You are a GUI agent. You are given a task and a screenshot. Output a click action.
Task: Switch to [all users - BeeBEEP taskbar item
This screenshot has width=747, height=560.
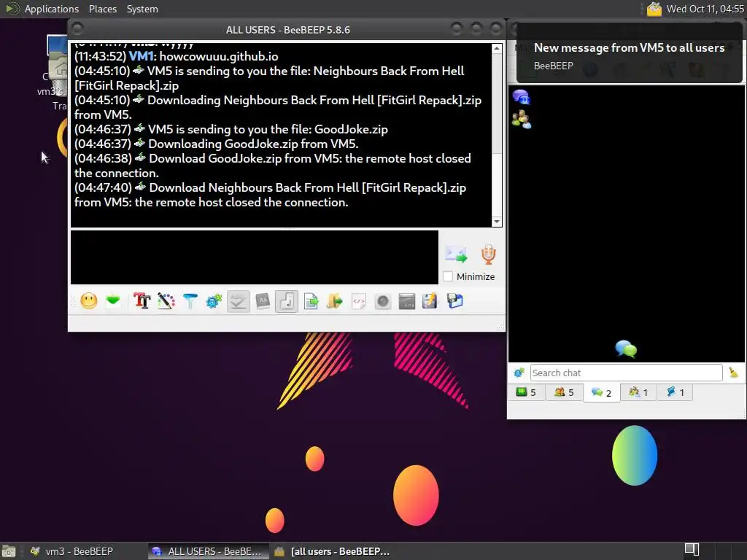click(x=333, y=551)
